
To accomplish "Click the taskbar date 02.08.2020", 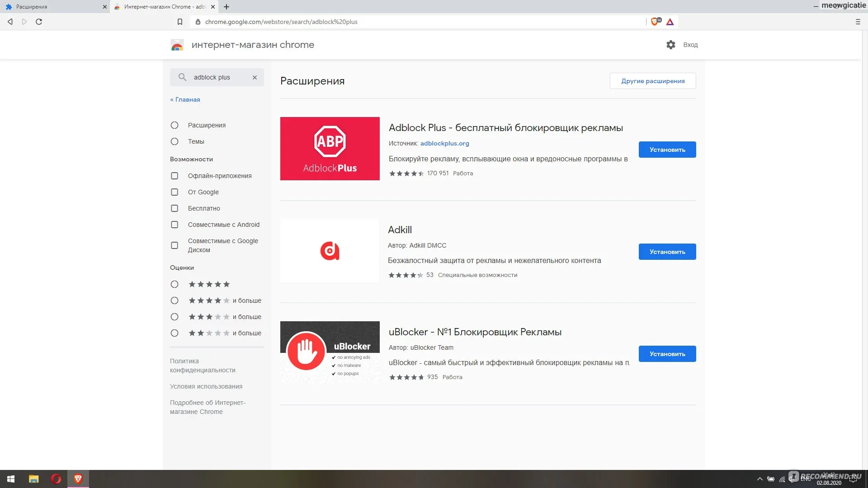I will click(x=829, y=483).
